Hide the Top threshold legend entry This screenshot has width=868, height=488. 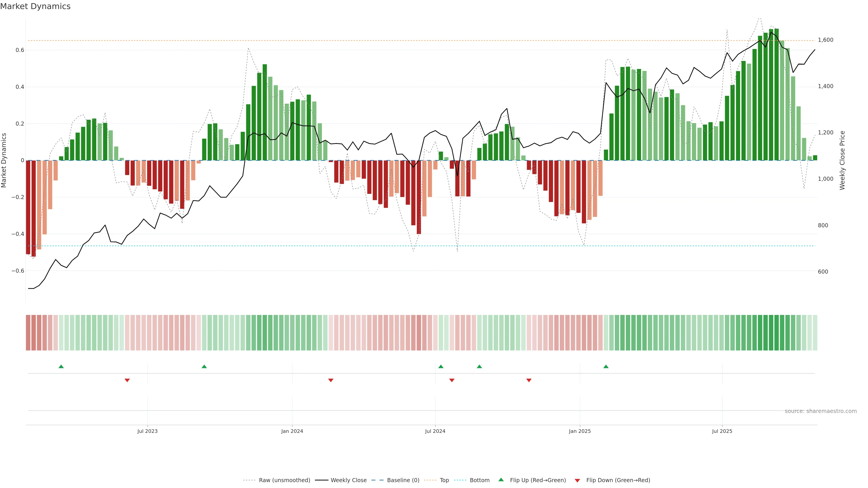(444, 480)
